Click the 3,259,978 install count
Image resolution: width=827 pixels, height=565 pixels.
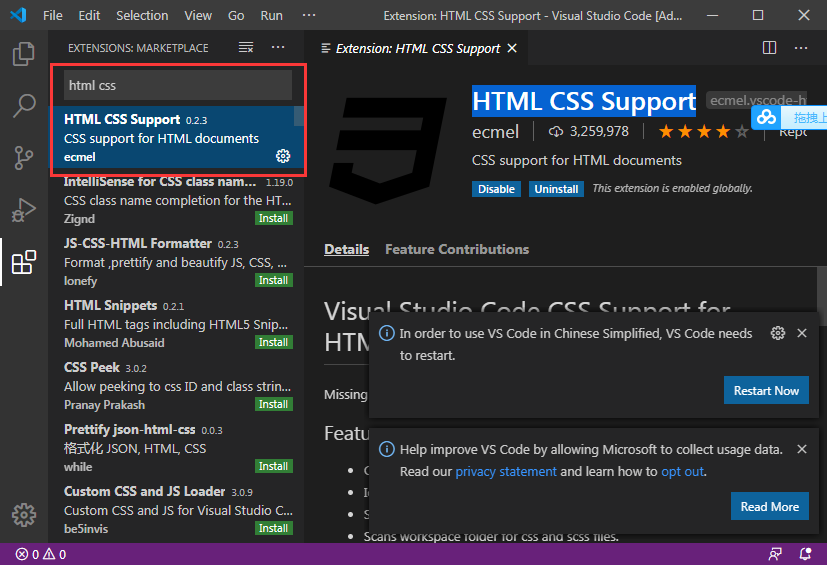tap(599, 131)
